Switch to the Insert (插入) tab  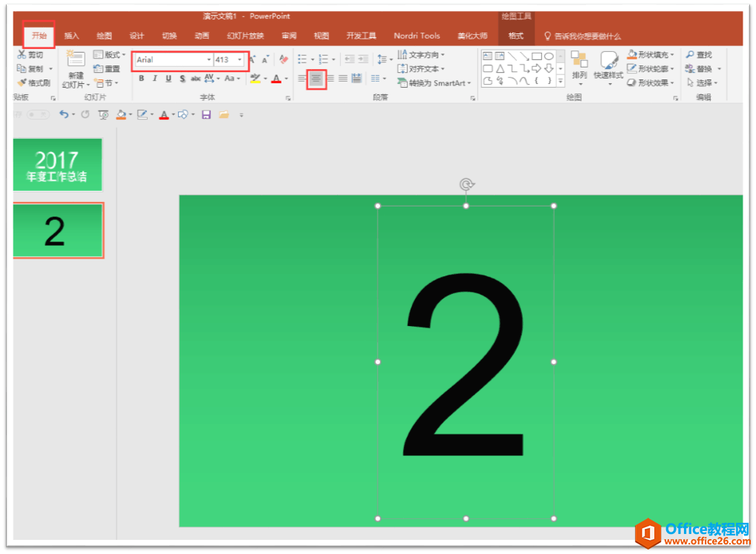pyautogui.click(x=71, y=36)
